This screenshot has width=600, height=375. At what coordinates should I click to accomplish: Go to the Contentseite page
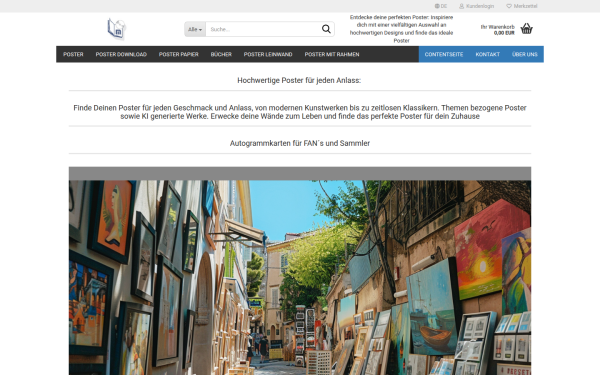point(444,54)
